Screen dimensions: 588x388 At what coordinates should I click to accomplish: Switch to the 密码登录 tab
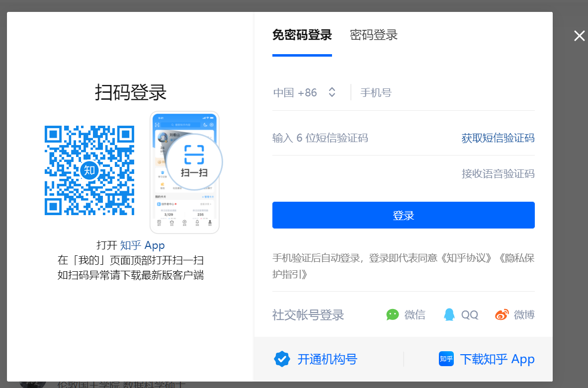click(x=373, y=35)
